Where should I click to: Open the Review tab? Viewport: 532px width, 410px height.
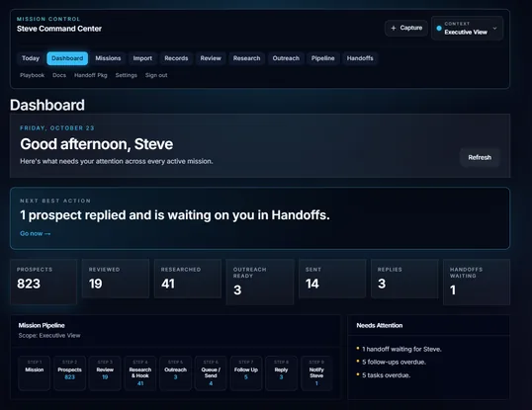(211, 58)
